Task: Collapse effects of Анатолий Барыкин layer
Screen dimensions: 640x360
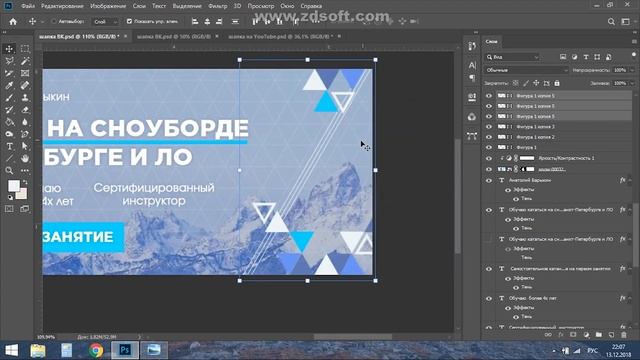Action: [x=630, y=180]
